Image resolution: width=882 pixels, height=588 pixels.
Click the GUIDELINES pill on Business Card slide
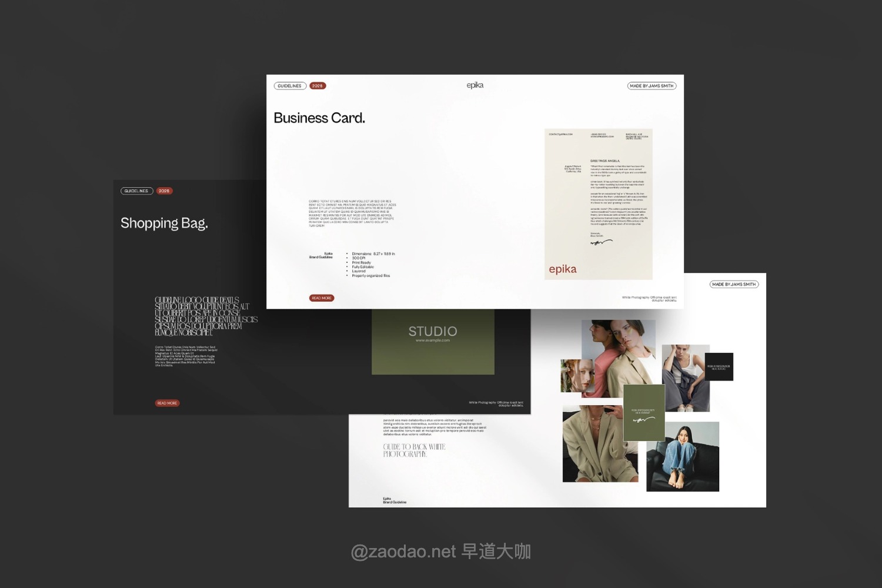point(290,86)
